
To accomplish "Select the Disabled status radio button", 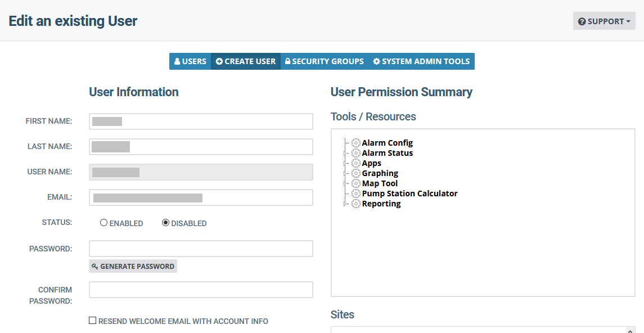I will tap(165, 223).
